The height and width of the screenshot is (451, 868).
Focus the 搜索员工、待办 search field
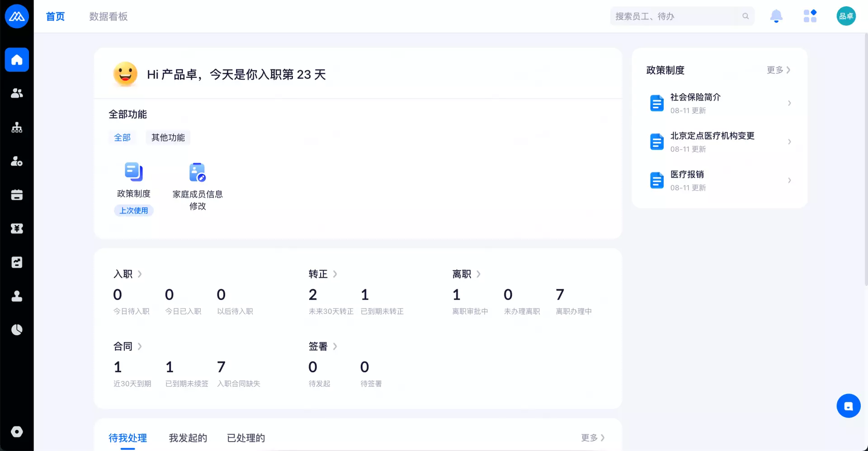tap(682, 16)
